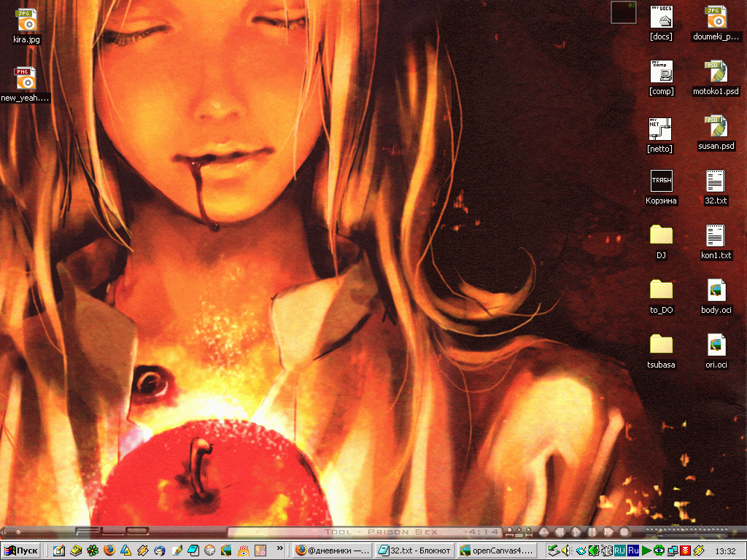Screen dimensions: 747x560
Task: Stop playback on the player bar
Action: click(x=624, y=532)
